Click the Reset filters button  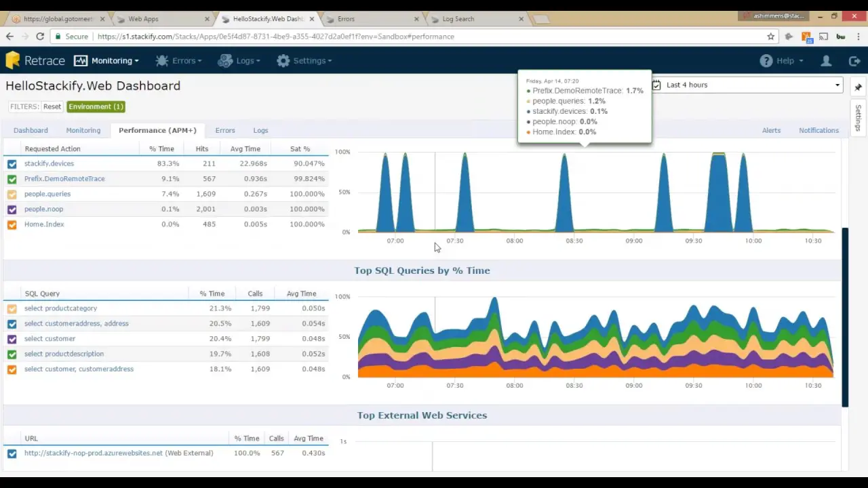tap(52, 106)
